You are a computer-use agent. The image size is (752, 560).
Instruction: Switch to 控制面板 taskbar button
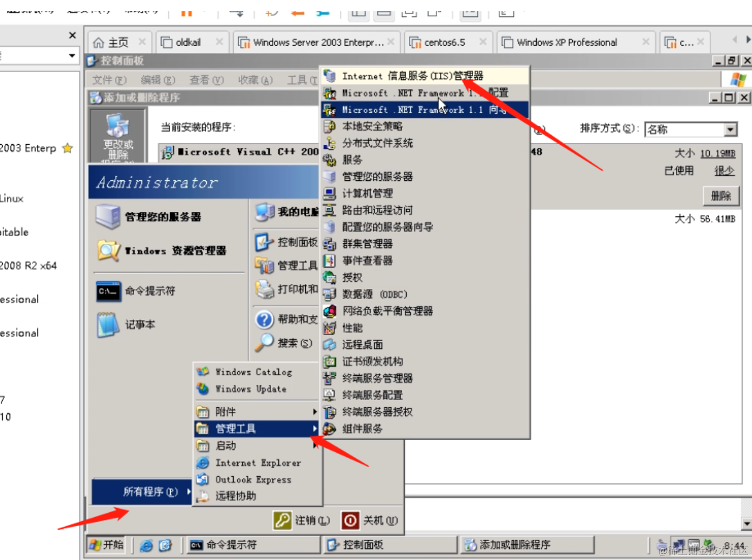point(390,545)
